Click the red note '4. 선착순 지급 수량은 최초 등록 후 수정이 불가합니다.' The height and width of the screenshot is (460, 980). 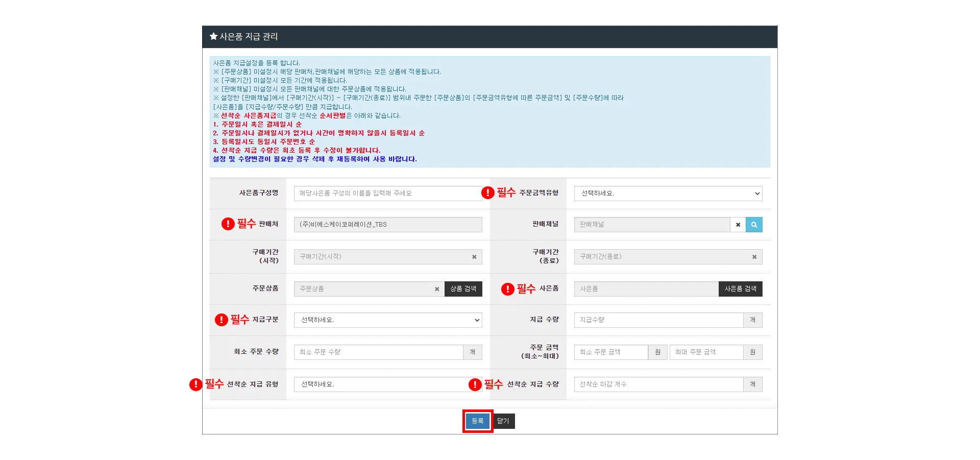point(297,151)
